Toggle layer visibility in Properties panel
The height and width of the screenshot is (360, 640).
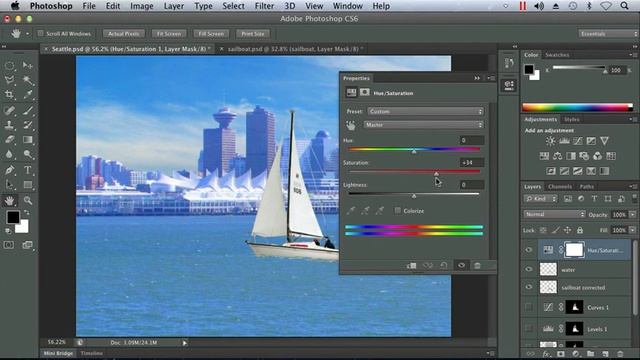click(x=461, y=266)
